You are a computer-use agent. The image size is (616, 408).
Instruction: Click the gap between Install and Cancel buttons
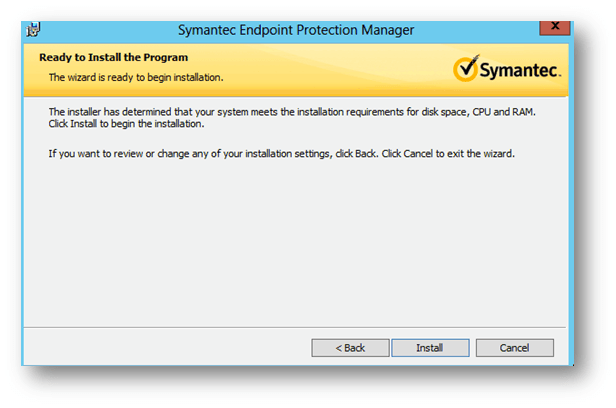click(x=473, y=348)
